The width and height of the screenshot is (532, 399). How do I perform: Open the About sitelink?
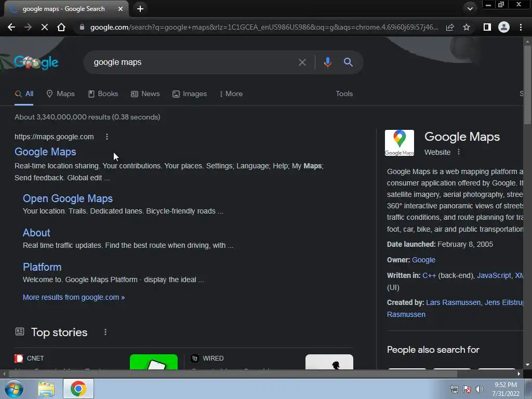click(x=36, y=233)
